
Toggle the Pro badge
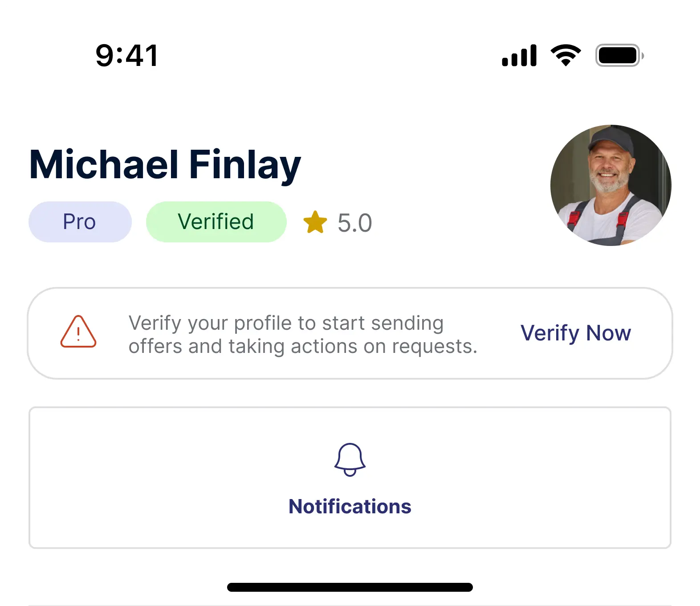tap(80, 221)
